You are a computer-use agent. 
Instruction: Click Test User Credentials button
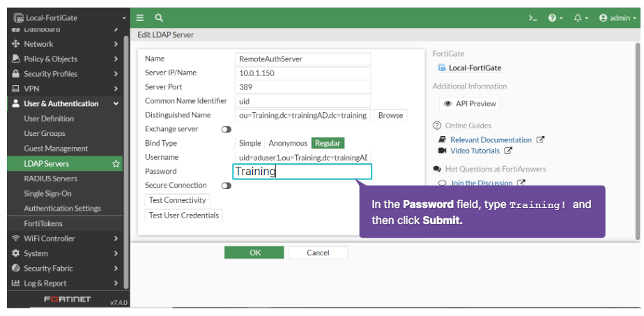click(183, 216)
